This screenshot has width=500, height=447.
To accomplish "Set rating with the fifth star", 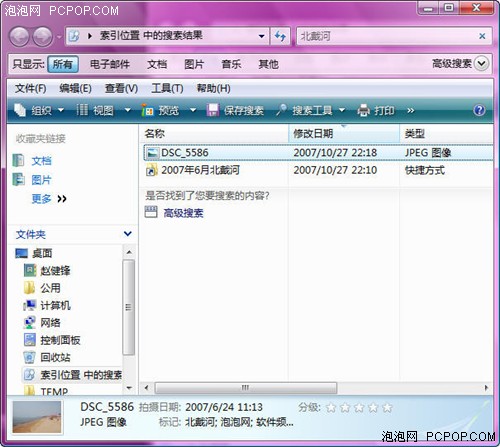I will coord(387,407).
